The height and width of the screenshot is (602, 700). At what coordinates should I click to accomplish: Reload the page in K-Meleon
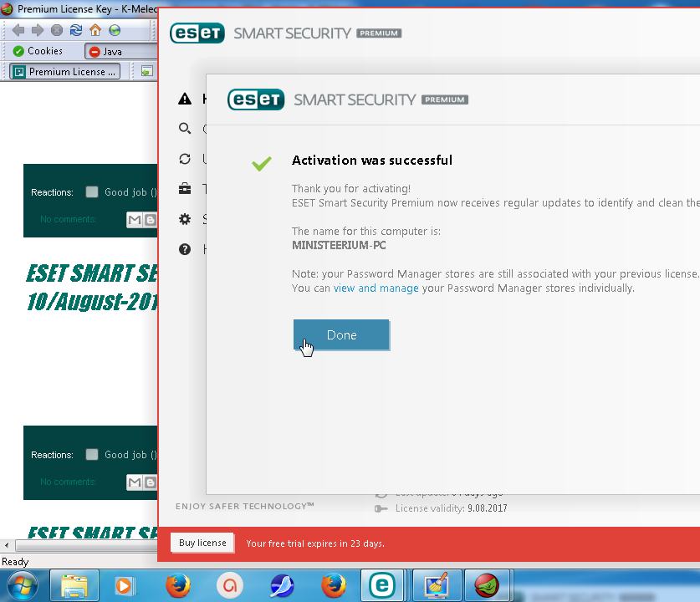pyautogui.click(x=76, y=30)
